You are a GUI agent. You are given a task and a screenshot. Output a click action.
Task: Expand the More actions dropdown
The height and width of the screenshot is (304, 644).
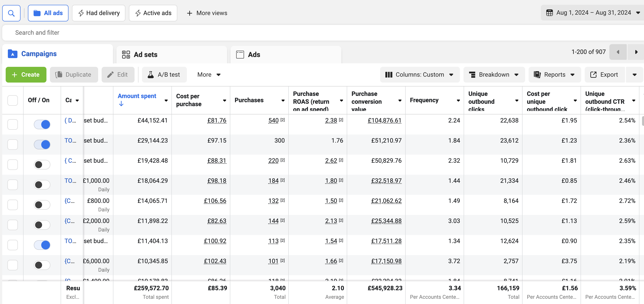(208, 75)
